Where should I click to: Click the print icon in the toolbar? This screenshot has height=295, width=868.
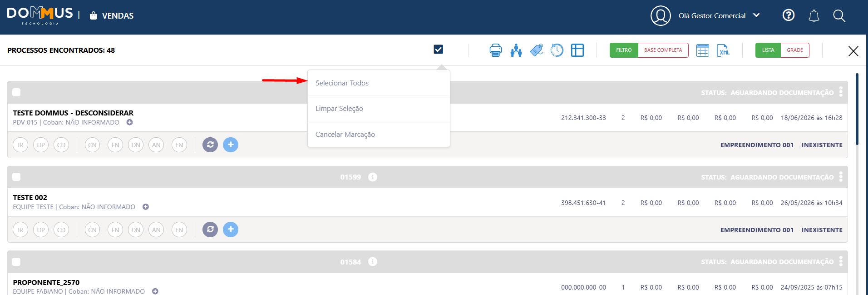click(x=495, y=50)
